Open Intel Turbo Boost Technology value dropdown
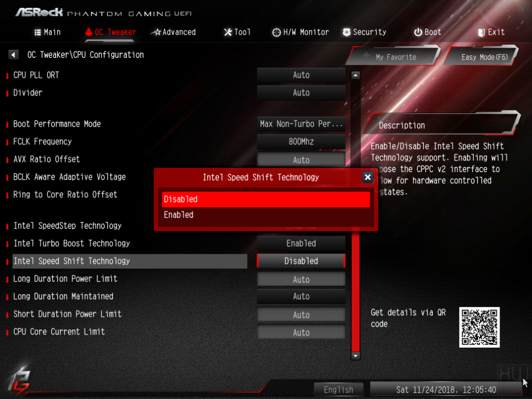This screenshot has height=399, width=532. click(x=301, y=243)
